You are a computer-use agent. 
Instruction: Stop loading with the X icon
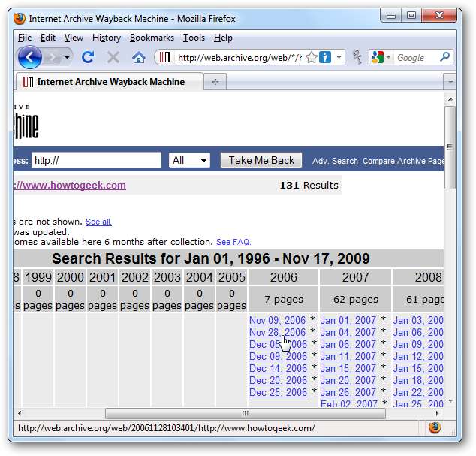[113, 57]
